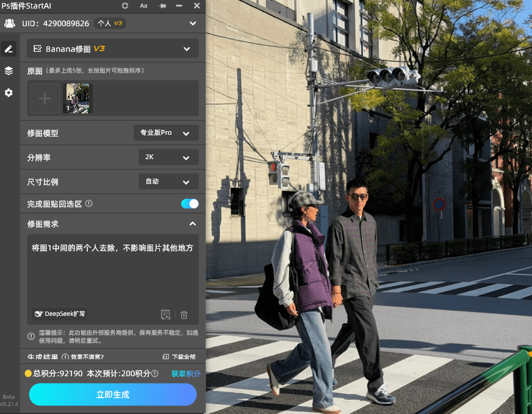Open the settings gear in left sidebar
Screen dimensions: 532x414
[8, 93]
